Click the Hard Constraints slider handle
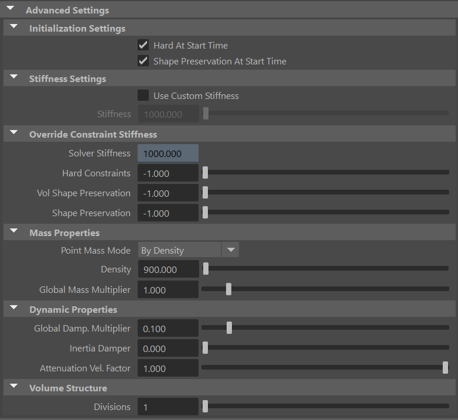The height and width of the screenshot is (420, 458). [205, 173]
